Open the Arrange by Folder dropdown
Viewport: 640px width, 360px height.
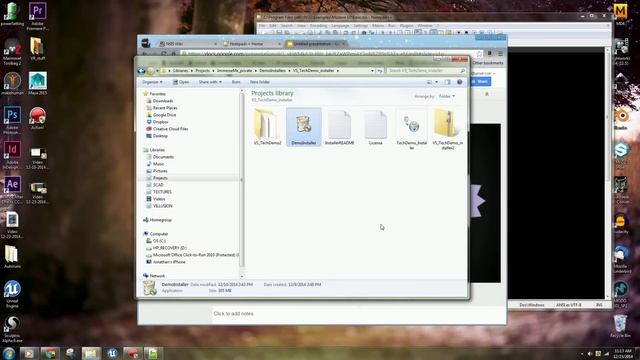click(447, 96)
